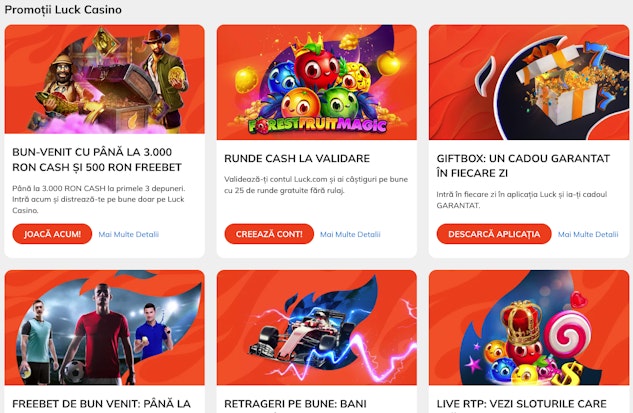Open the gift box promotion banner

coord(529,82)
